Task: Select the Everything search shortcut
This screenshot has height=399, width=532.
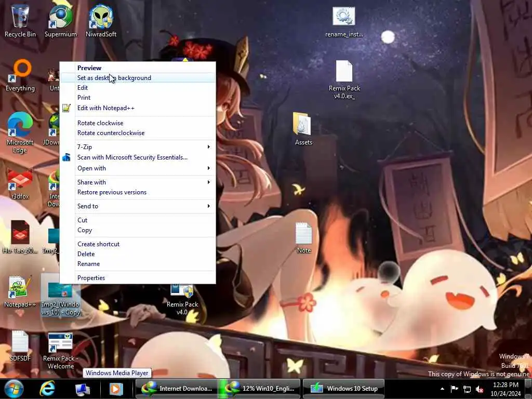Action: pos(20,75)
